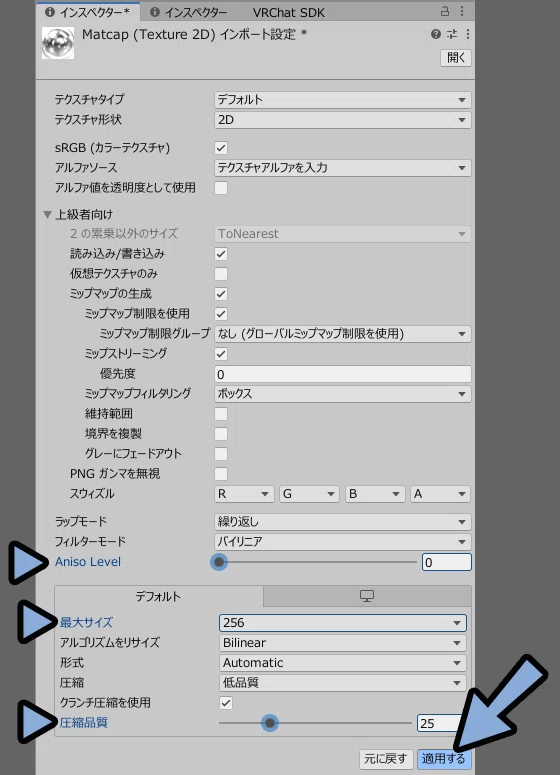The width and height of the screenshot is (560, 775).
Task: Enable the 仮想テクスチャのみ checkbox
Action: [x=221, y=274]
